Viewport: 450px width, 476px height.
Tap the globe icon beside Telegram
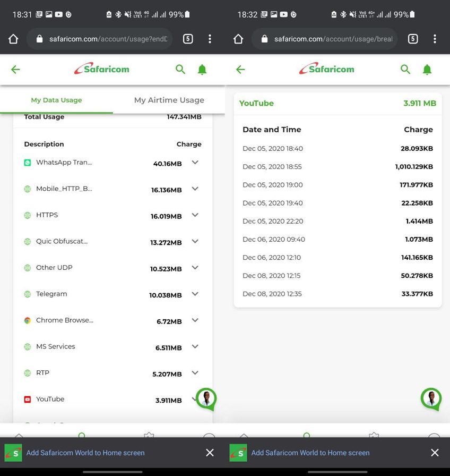pos(27,294)
